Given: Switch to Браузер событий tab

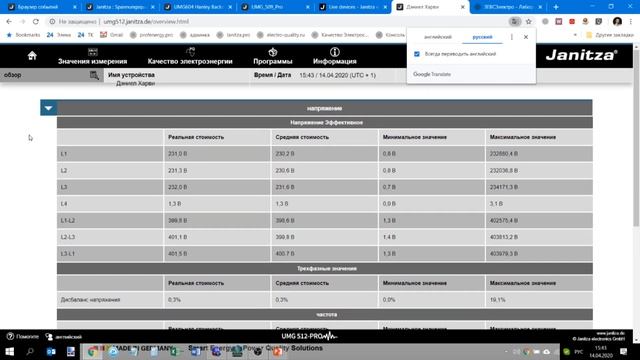Looking at the screenshot, I should [42, 7].
